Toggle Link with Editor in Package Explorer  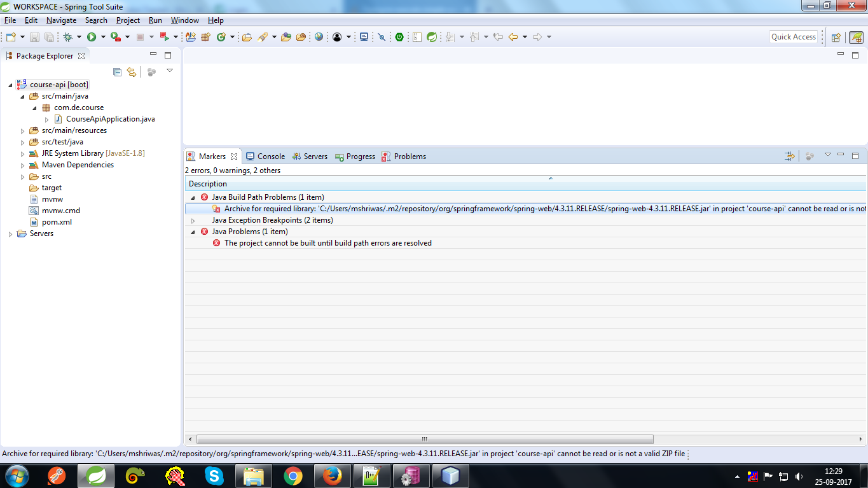click(132, 72)
